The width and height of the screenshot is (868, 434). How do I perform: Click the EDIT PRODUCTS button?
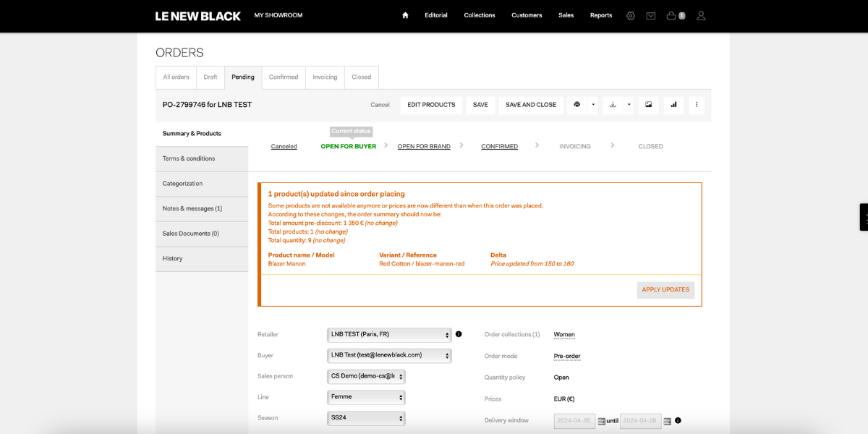(x=431, y=105)
